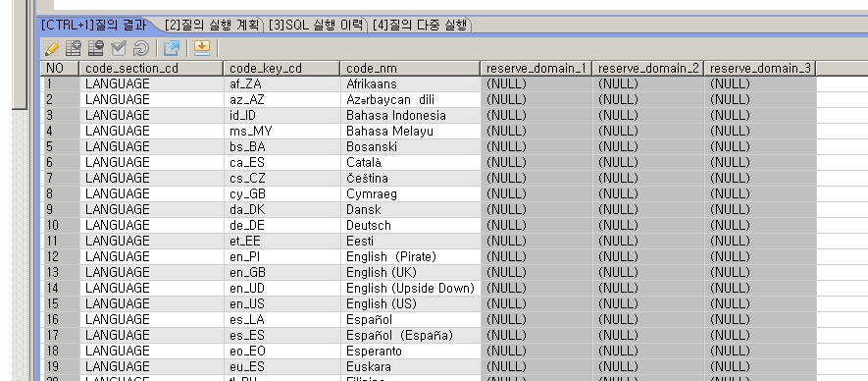The image size is (868, 381).
Task: Click the NO column header
Action: (60, 68)
